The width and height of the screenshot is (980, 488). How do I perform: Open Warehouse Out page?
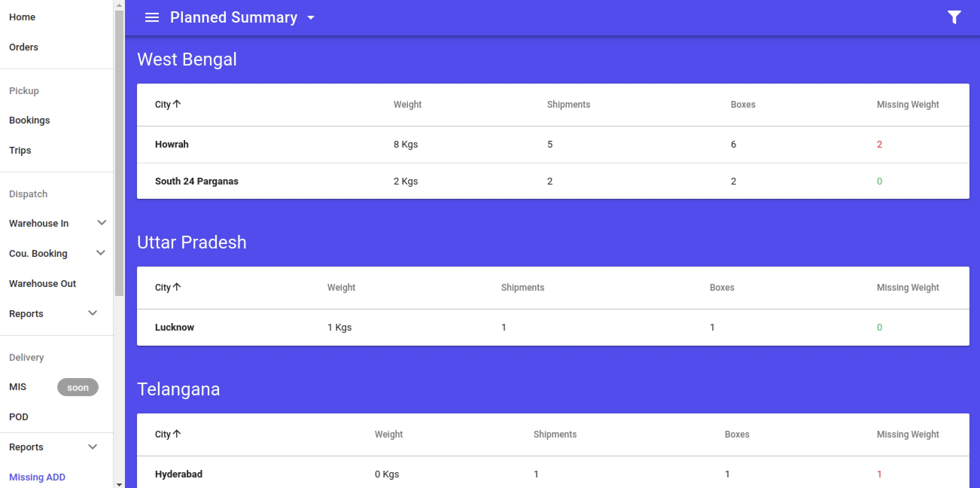43,284
